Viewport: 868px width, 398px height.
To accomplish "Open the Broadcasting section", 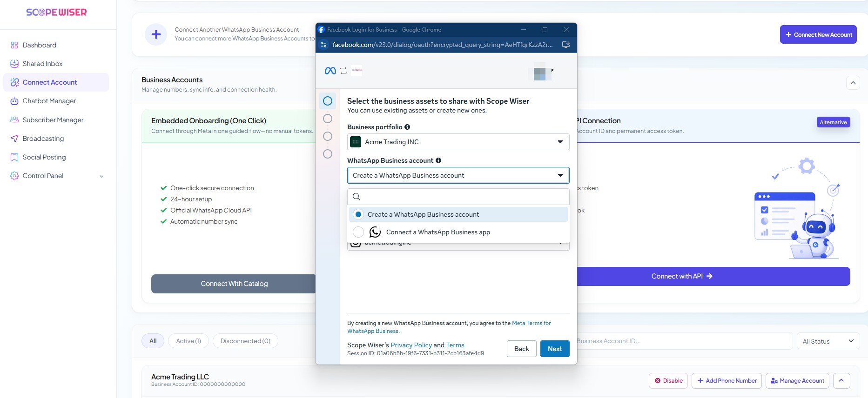I will [43, 139].
